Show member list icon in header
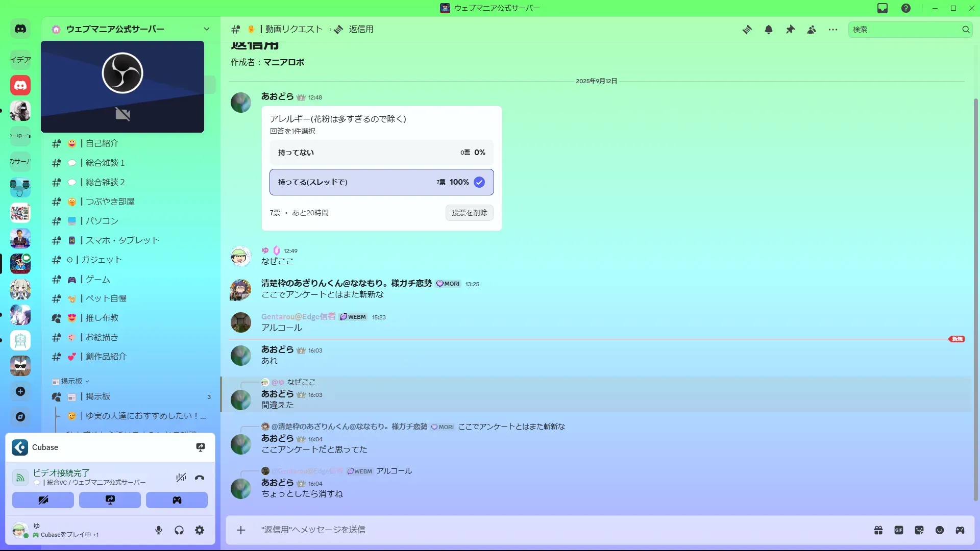 812,30
